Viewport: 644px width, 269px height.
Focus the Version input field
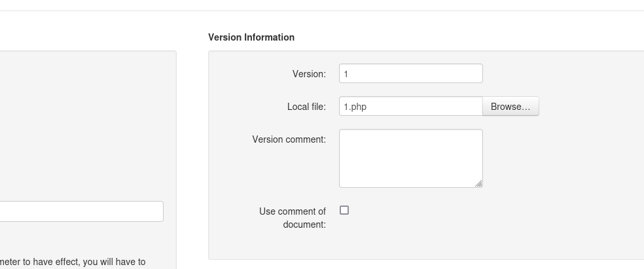point(410,73)
